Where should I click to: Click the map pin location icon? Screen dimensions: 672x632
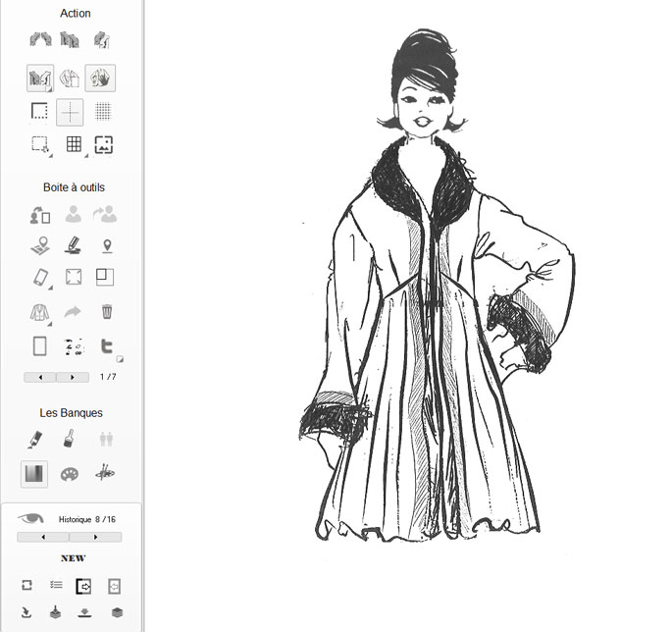[106, 245]
